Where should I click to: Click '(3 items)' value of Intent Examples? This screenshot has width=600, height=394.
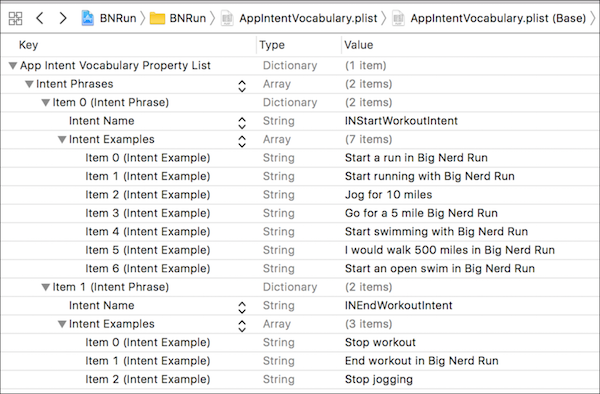tap(368, 324)
